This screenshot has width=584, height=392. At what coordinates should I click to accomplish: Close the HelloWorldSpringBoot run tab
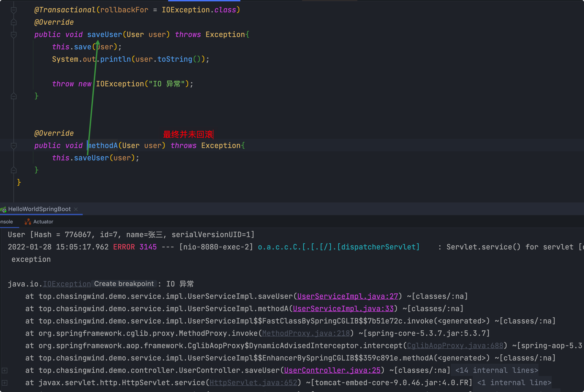click(76, 209)
